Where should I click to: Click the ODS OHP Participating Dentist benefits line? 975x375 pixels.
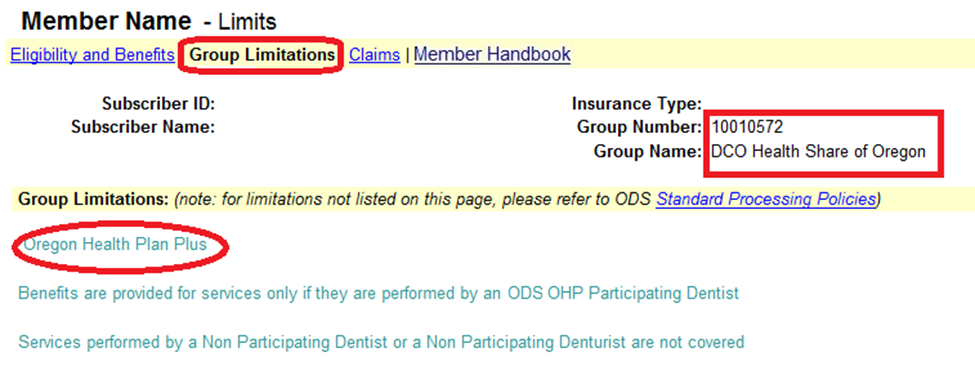[x=379, y=293]
